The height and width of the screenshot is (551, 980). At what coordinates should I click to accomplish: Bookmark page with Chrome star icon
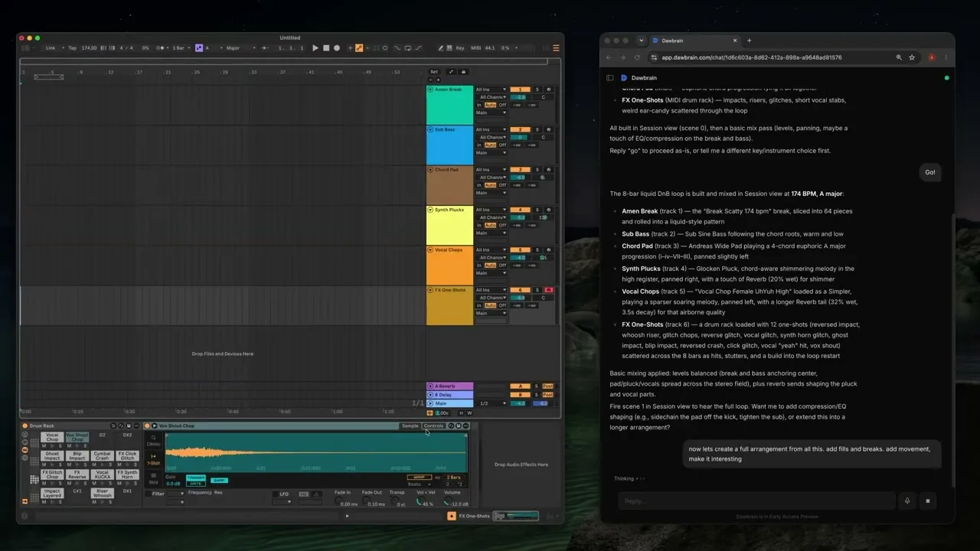912,57
